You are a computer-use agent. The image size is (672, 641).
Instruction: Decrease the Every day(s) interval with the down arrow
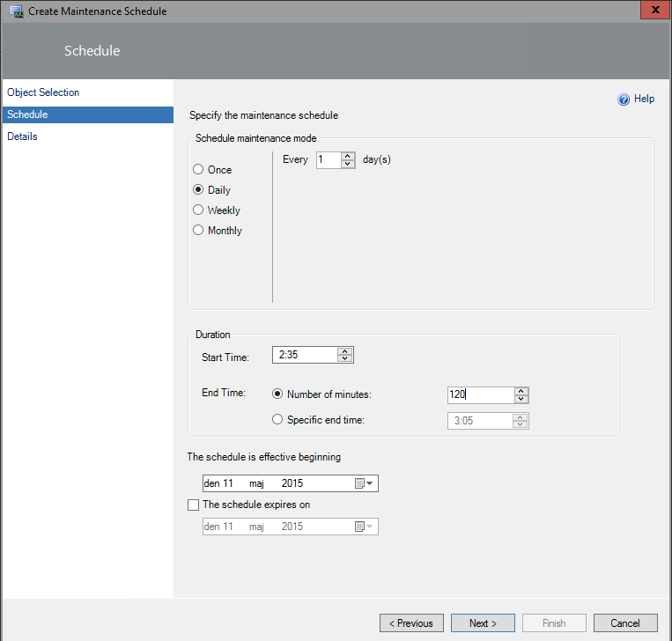348,164
